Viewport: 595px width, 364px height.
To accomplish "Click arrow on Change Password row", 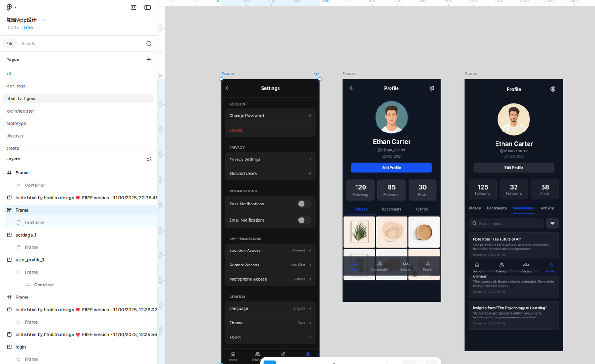I will [310, 116].
